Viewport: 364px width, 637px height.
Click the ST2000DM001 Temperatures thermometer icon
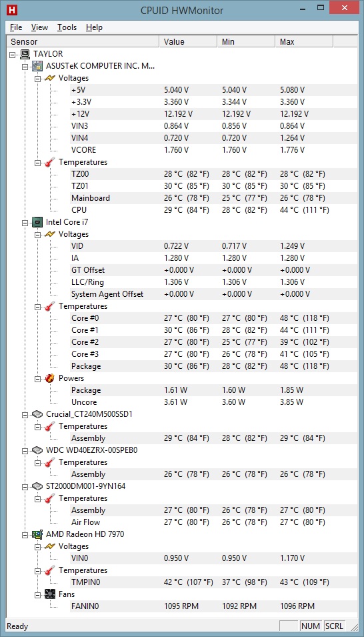click(50, 498)
